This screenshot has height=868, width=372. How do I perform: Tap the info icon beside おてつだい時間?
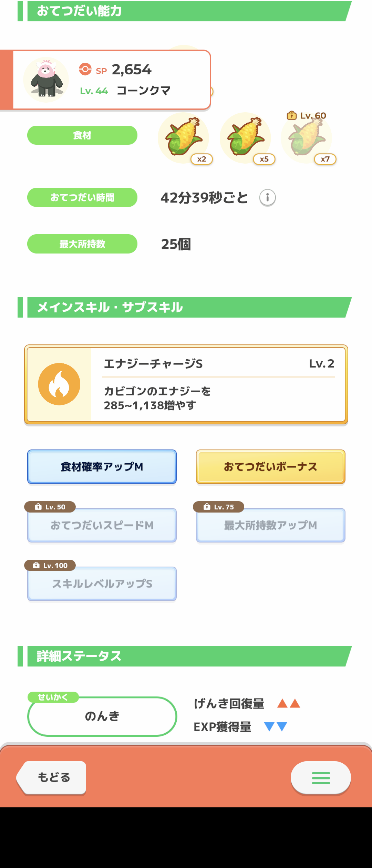pos(268,198)
